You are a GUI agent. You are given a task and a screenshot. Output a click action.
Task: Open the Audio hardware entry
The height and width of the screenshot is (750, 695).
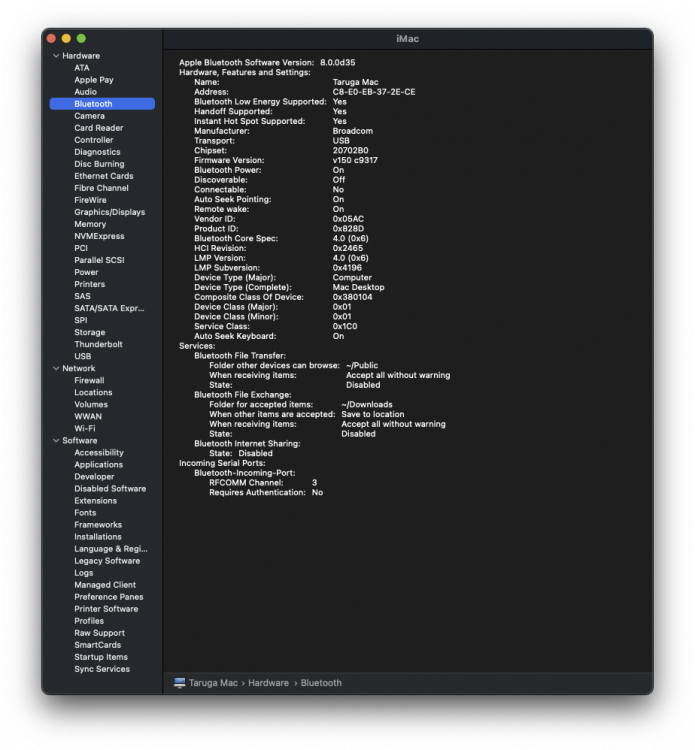(85, 92)
